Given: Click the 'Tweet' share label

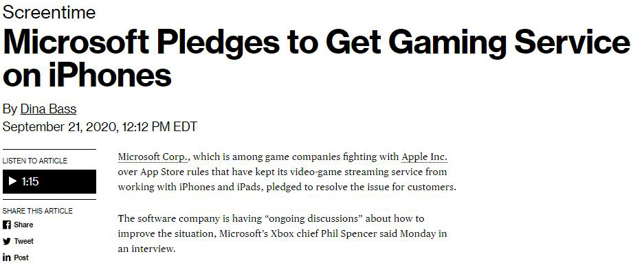Looking at the screenshot, I should tap(24, 241).
